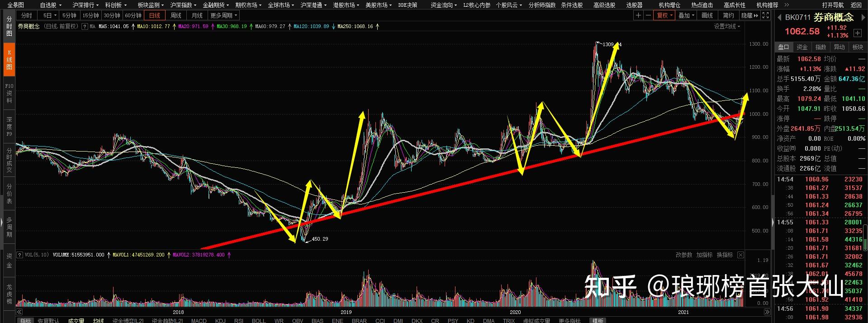The width and height of the screenshot is (868, 323).
Task: Close the volume indicator panel
Action: tap(740, 255)
